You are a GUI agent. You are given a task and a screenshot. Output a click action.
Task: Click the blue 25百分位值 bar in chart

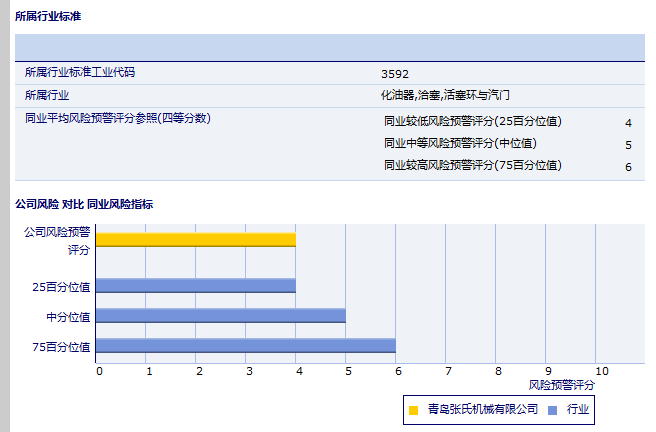pos(196,285)
